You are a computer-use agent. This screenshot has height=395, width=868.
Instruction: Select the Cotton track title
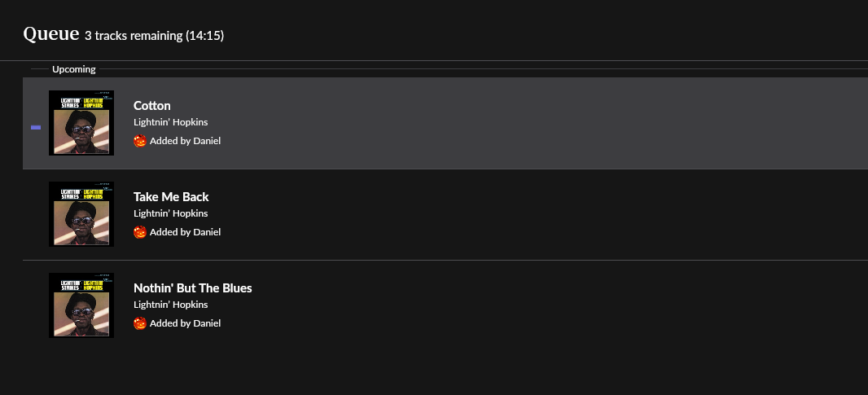pyautogui.click(x=152, y=105)
